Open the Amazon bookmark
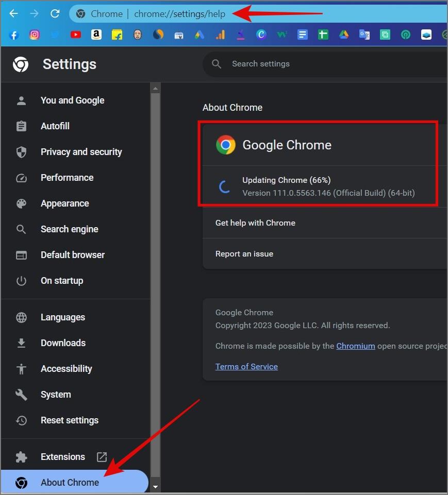 (96, 35)
